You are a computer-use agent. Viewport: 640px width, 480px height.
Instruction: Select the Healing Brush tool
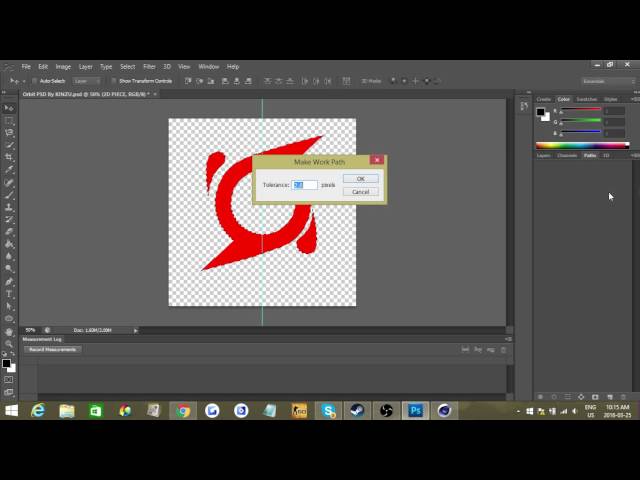(x=9, y=182)
